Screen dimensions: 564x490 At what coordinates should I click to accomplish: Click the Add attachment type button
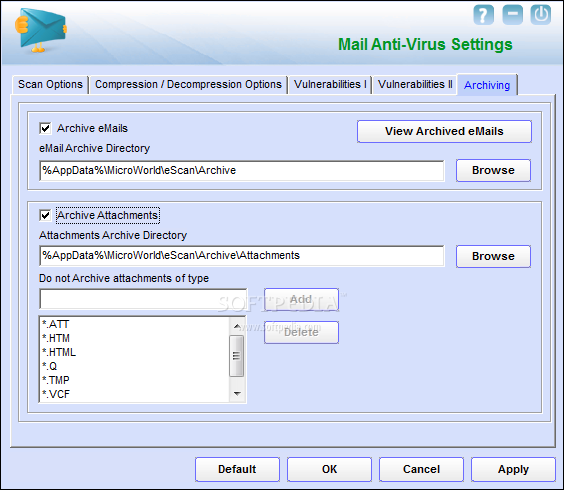pyautogui.click(x=301, y=299)
